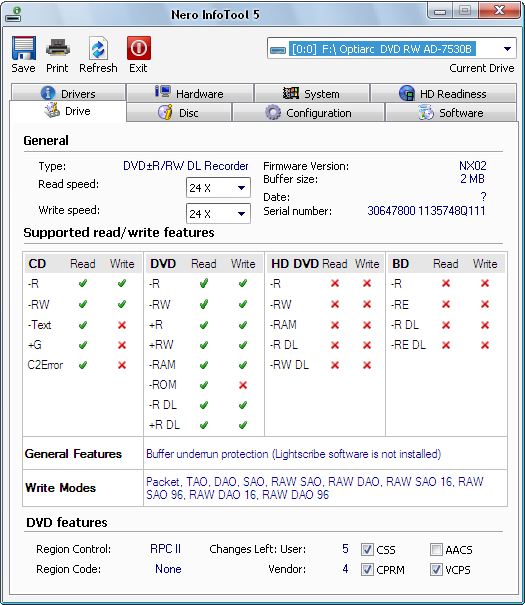Open the Software tab

point(451,113)
